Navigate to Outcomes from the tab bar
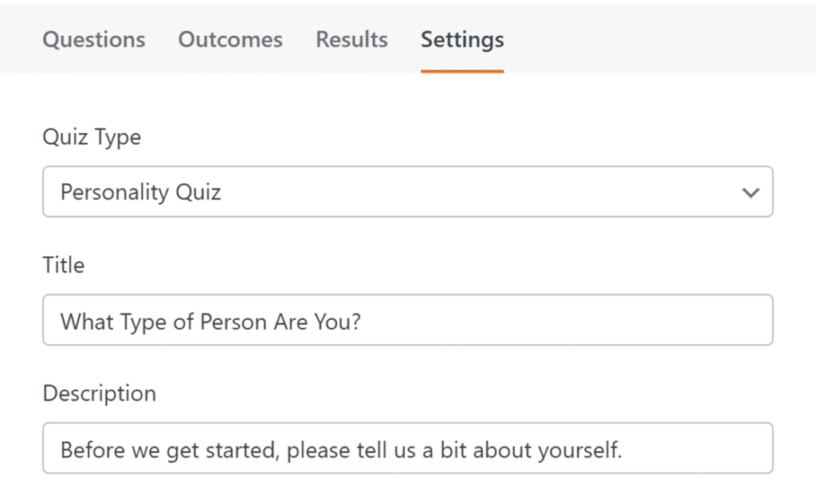Image resolution: width=816 pixels, height=504 pixels. point(230,40)
